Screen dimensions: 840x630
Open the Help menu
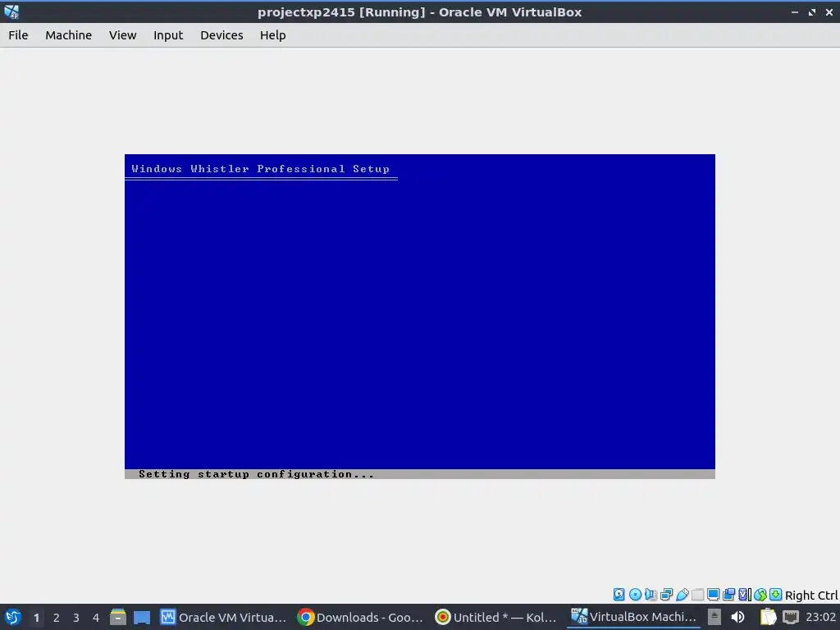click(272, 35)
